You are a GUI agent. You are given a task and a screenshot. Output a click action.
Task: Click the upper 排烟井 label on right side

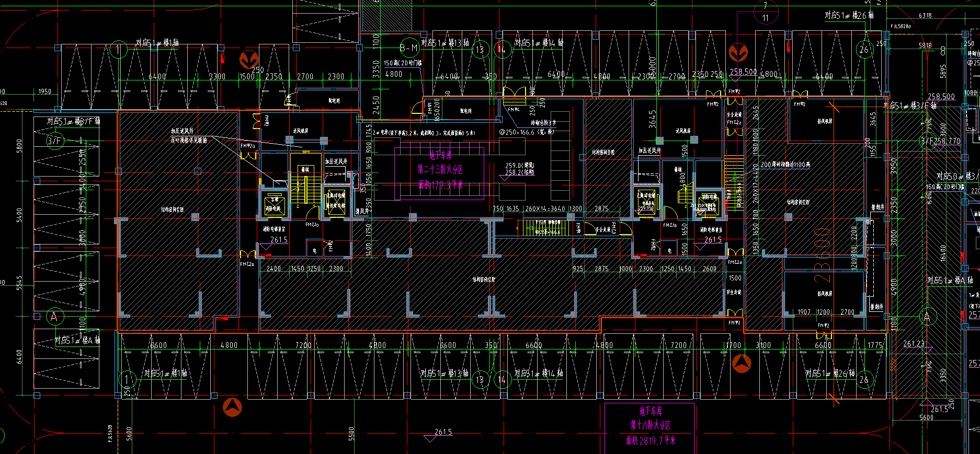[878, 207]
